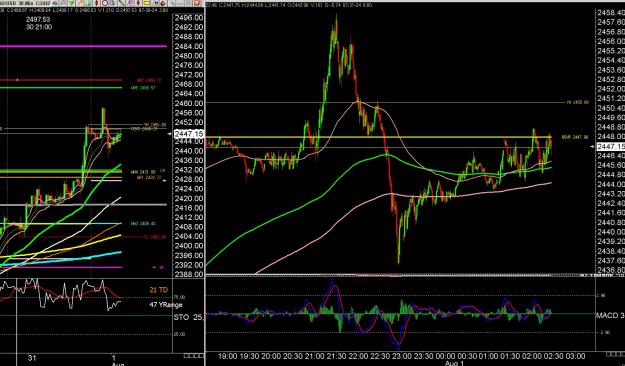Click the red circle toolbar icon

tap(105, 3)
